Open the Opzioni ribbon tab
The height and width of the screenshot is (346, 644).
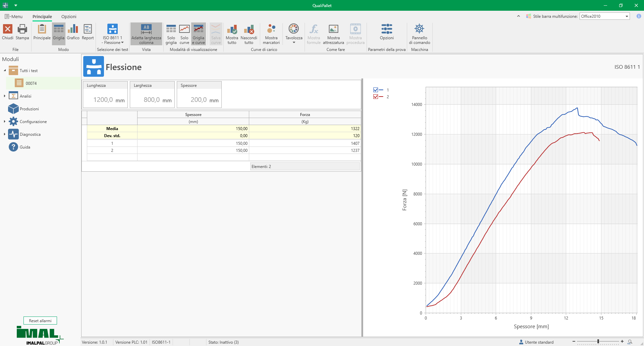(x=69, y=16)
